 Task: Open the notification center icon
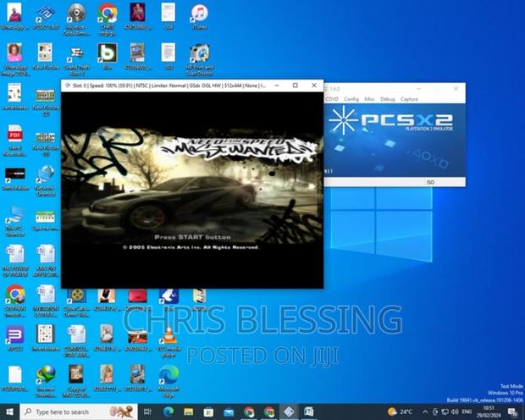coord(515,412)
